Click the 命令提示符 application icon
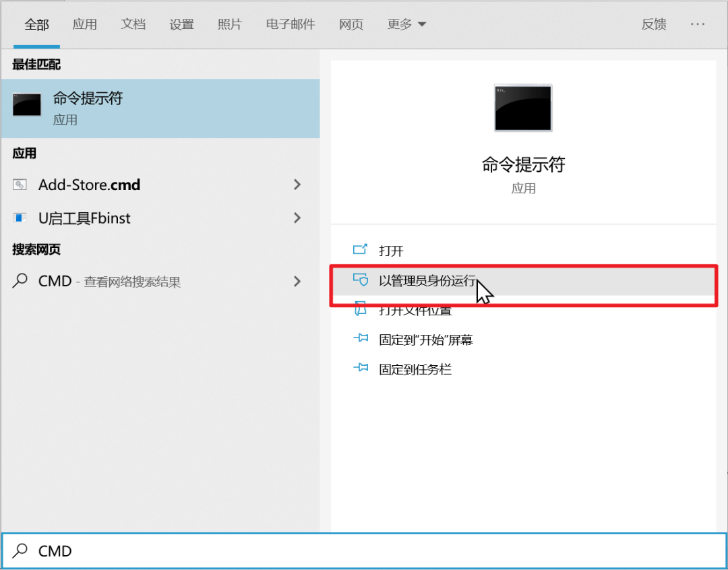728x570 pixels. [x=26, y=106]
